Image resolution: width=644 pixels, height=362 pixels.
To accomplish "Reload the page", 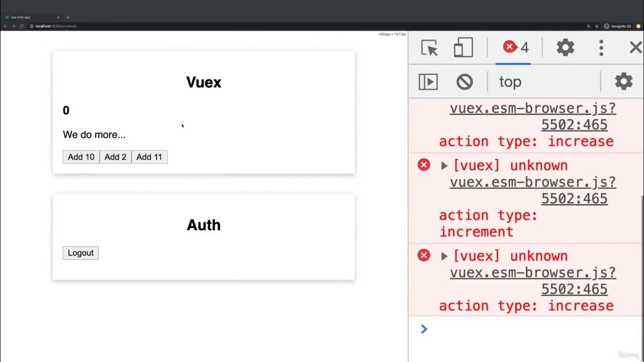I will click(22, 26).
